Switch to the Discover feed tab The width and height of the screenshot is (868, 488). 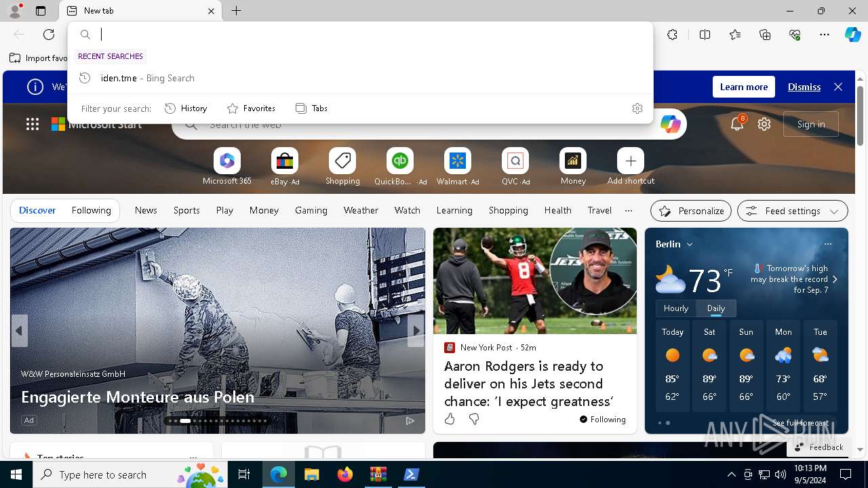click(x=37, y=211)
